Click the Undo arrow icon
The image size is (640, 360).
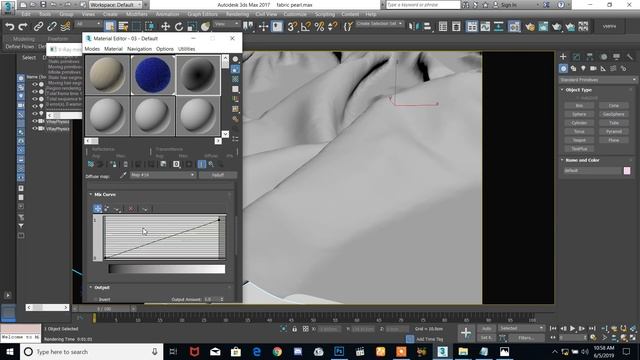click(10, 27)
